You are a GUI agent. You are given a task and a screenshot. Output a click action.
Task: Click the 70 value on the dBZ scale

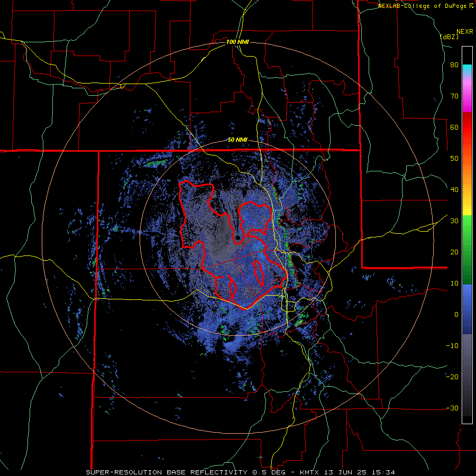(454, 96)
